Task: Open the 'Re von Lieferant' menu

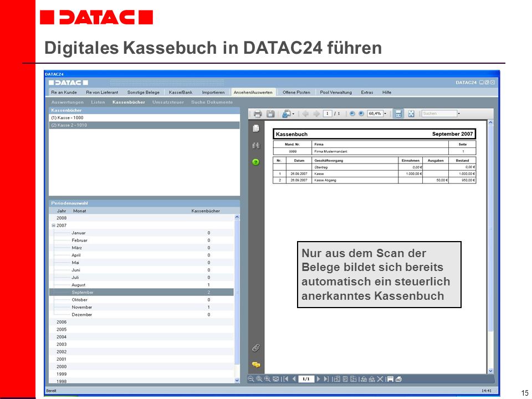Action: point(102,93)
